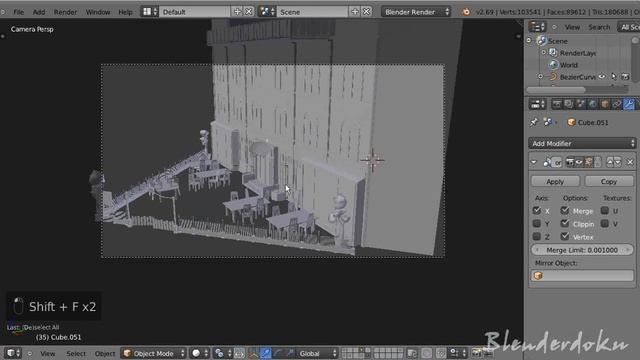Image resolution: width=640 pixels, height=360 pixels.
Task: Enable the V texture checkbox
Action: tap(604, 224)
